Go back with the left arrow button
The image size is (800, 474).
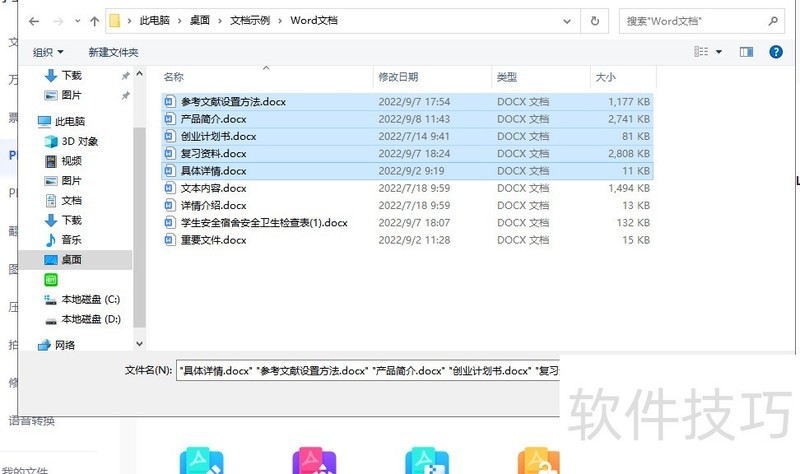coord(34,21)
